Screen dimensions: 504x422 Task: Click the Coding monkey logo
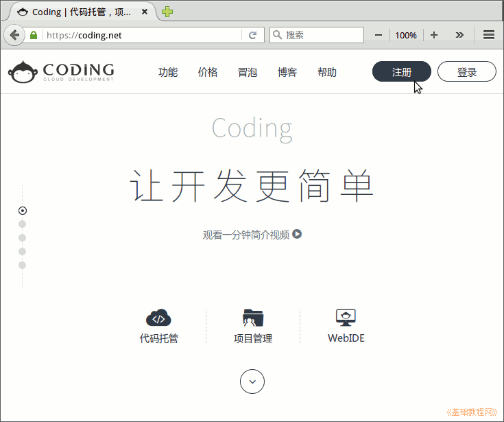(x=23, y=72)
